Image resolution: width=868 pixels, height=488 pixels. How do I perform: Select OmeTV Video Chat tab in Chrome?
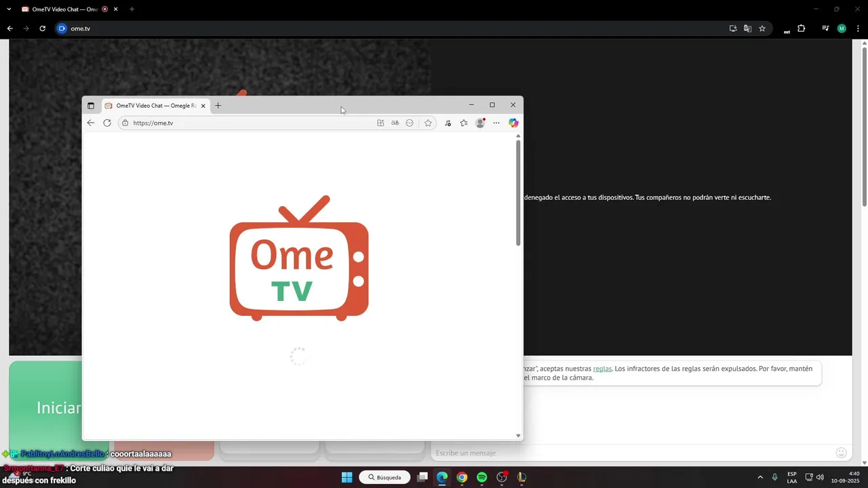(x=65, y=9)
